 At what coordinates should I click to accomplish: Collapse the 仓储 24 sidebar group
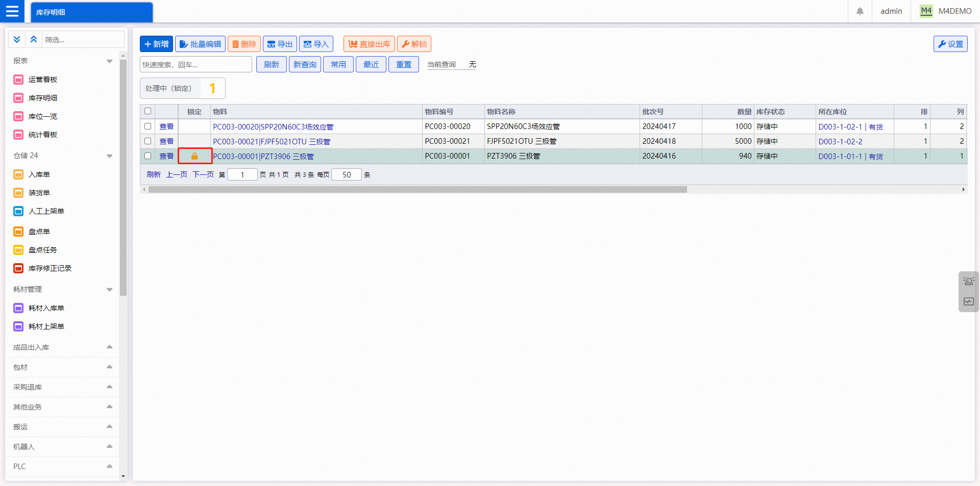(x=110, y=156)
